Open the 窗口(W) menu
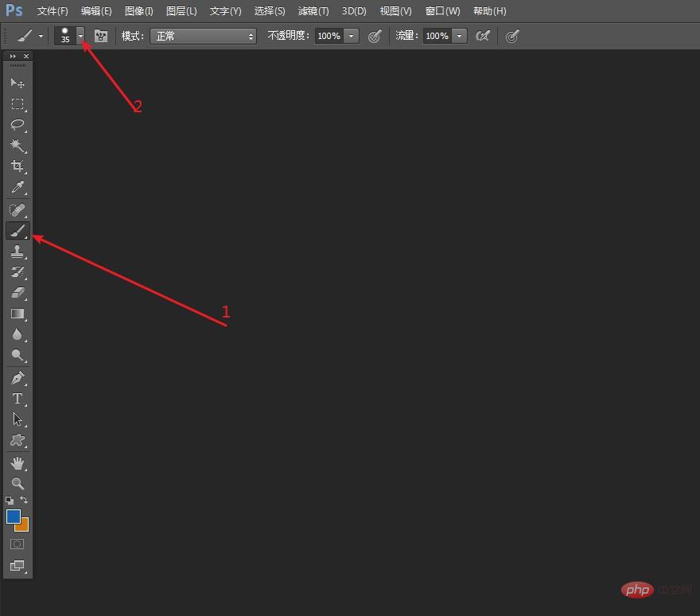This screenshot has height=616, width=700. point(442,11)
